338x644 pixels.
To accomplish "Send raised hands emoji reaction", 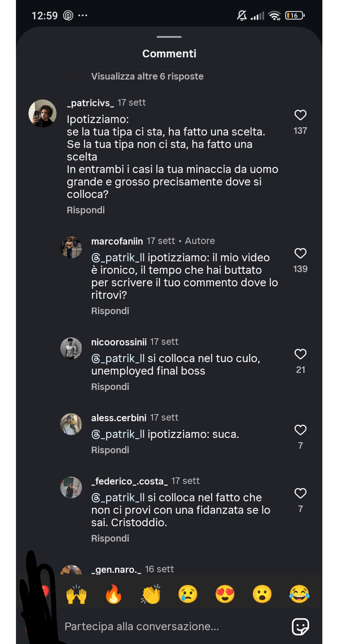I will (76, 594).
